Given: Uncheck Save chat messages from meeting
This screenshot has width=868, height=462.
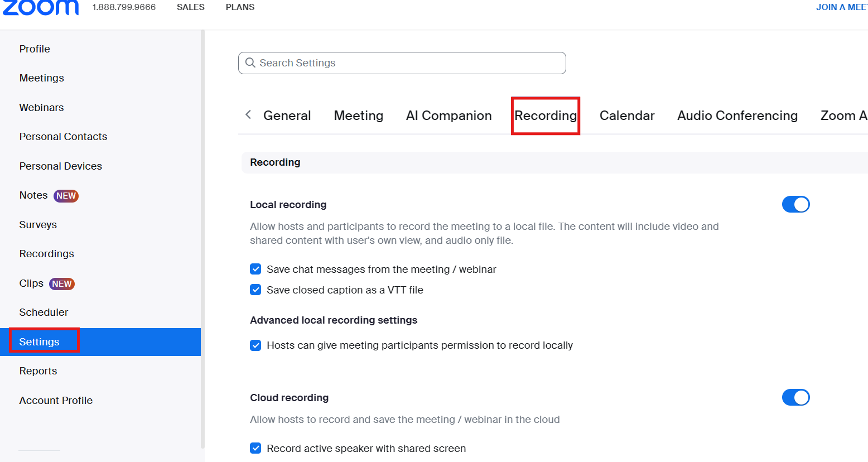Looking at the screenshot, I should (255, 269).
